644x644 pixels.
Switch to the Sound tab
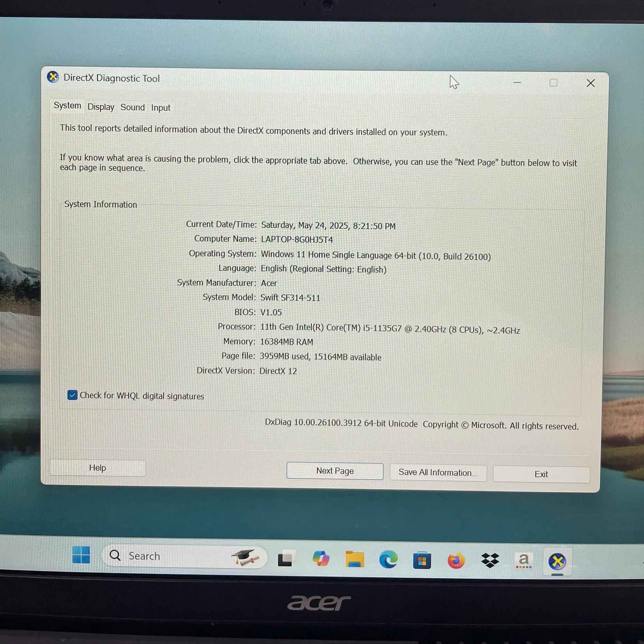[x=133, y=107]
